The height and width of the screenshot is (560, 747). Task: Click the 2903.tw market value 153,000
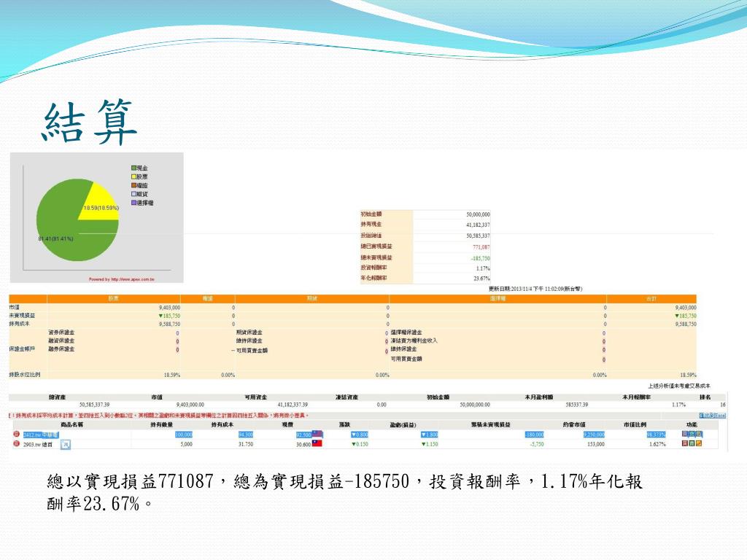595,444
